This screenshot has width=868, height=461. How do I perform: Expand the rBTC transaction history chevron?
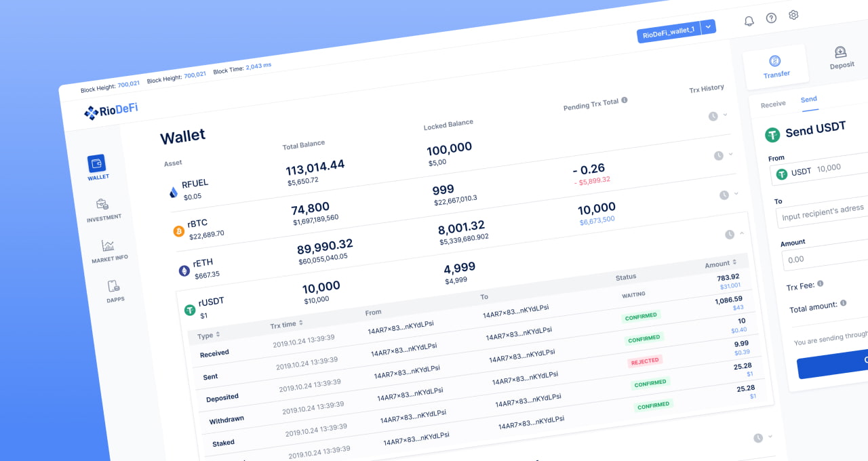point(730,154)
